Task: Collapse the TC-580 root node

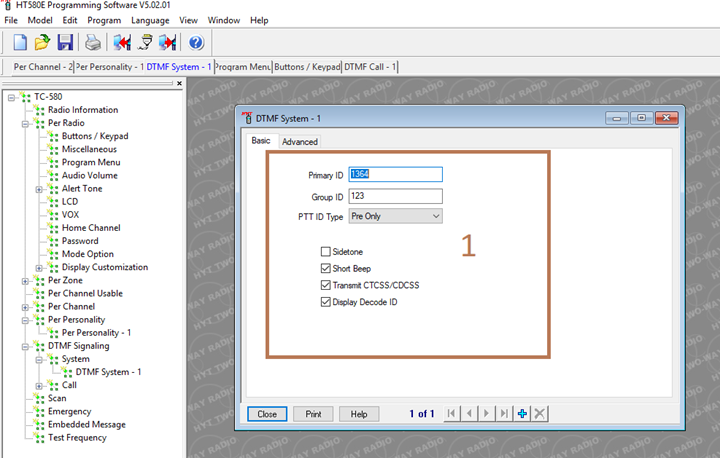Action: 11,97
